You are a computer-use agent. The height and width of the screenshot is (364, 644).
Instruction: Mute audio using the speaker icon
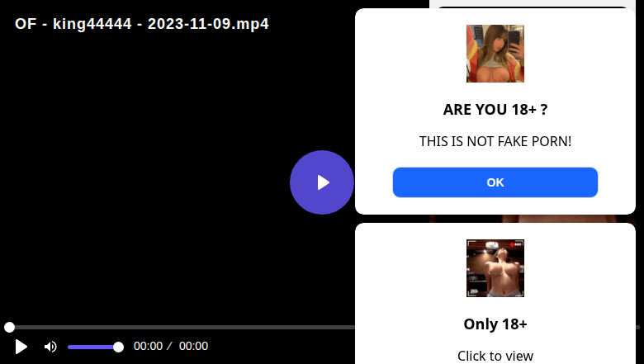point(50,347)
